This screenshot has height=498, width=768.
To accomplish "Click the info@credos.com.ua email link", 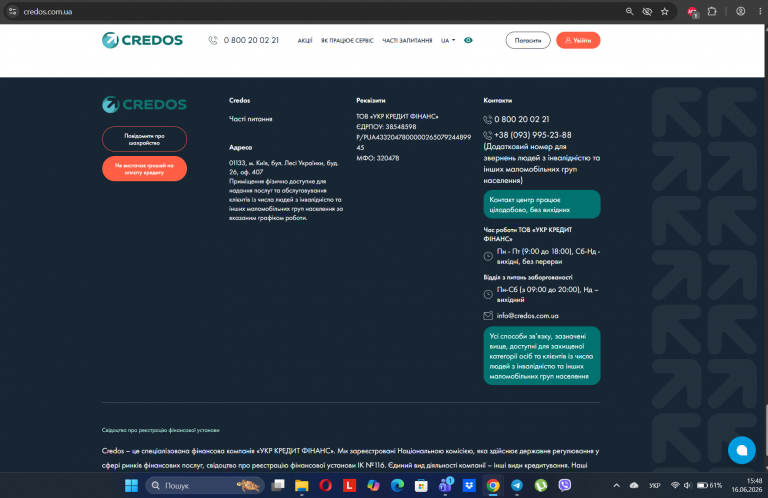I will 528,316.
